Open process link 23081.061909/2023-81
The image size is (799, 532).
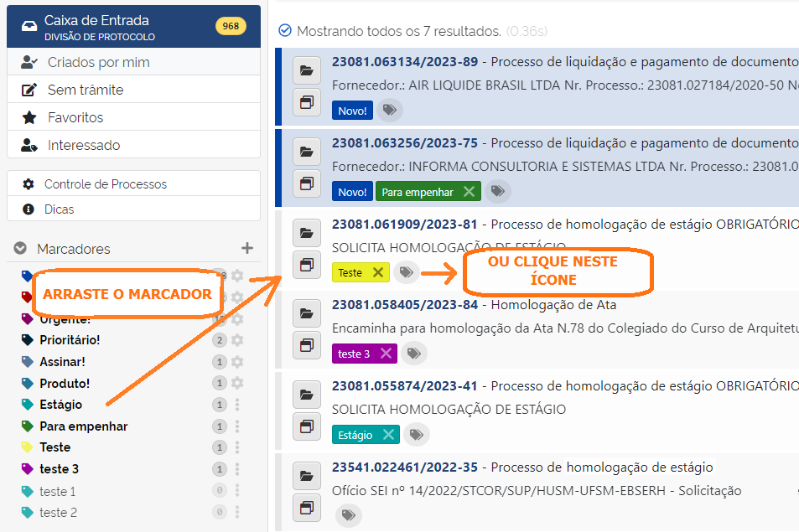click(x=404, y=225)
